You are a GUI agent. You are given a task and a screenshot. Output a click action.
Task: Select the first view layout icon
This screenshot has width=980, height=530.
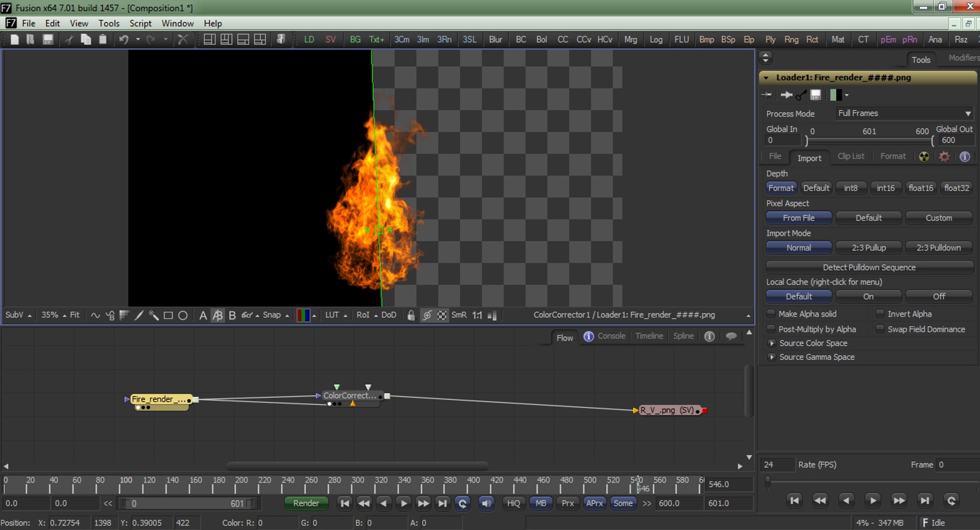click(x=209, y=39)
